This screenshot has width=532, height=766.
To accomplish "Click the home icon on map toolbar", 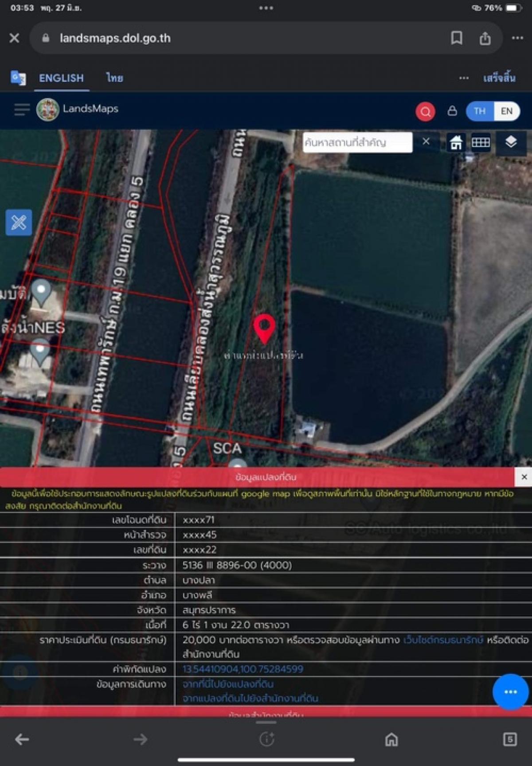I will pyautogui.click(x=456, y=143).
